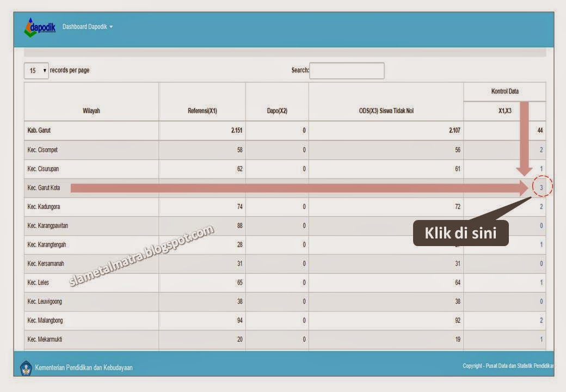Click the "1" link for Kec. Leles
This screenshot has height=392, width=566.
point(541,282)
